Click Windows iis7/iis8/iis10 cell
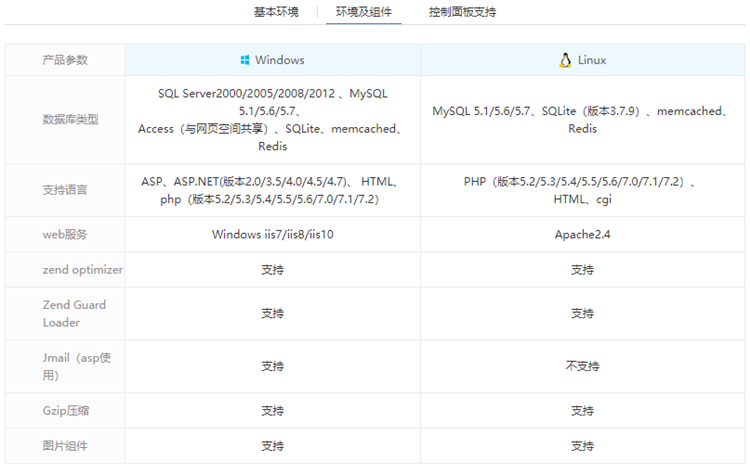This screenshot has width=750, height=473. (x=272, y=235)
